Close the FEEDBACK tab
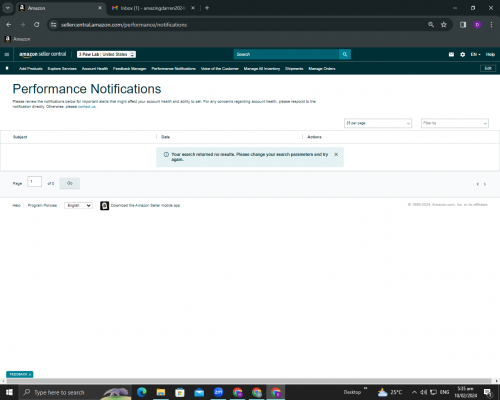The width and height of the screenshot is (500, 400). point(30,375)
